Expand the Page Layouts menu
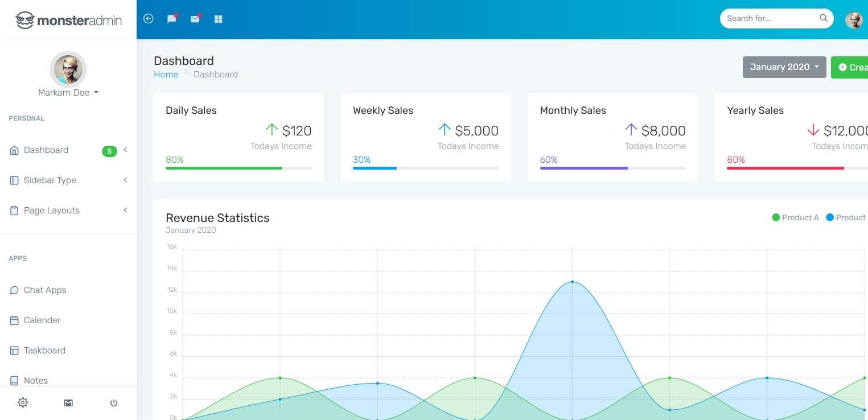Screen dimensions: 868x420 (68, 211)
